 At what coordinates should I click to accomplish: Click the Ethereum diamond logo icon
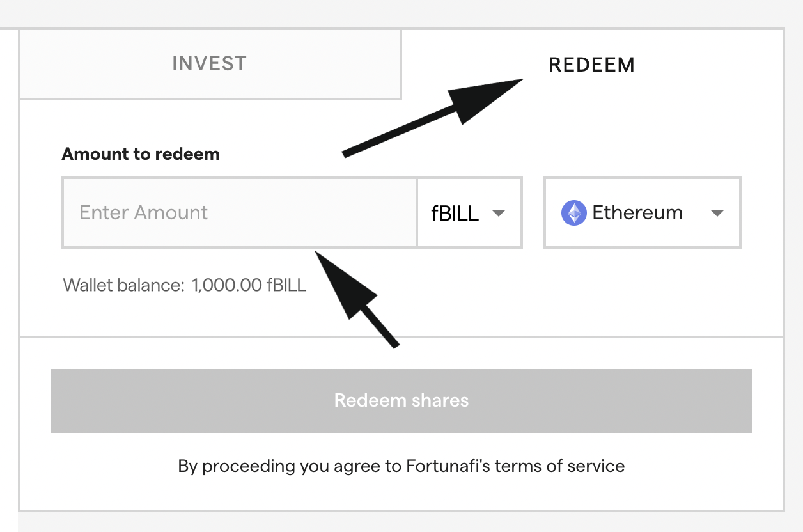click(573, 213)
